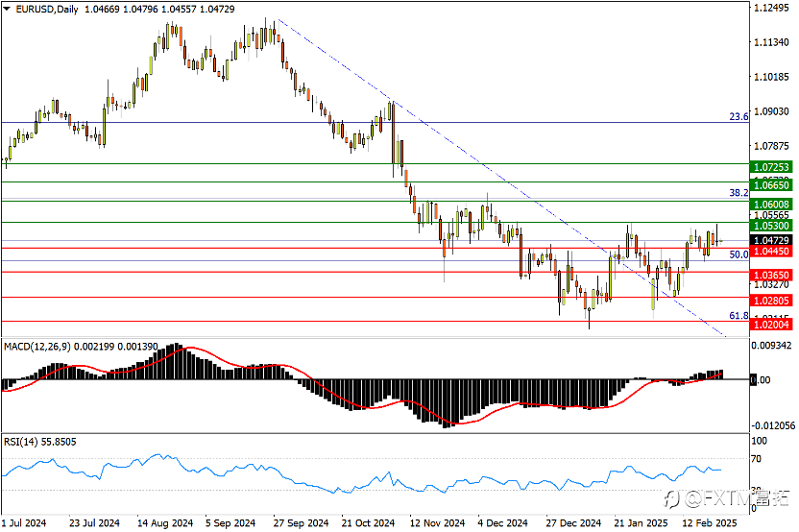The width and height of the screenshot is (799, 532).
Task: Click the 14 Aug 2024 date label
Action: pos(165,523)
